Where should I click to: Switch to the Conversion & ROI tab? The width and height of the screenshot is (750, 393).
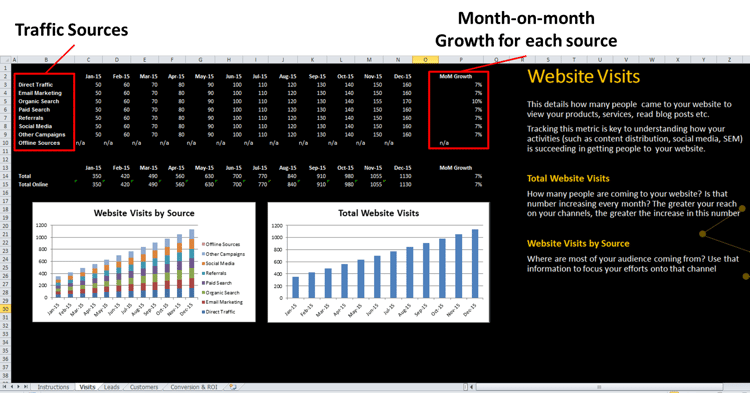194,387
